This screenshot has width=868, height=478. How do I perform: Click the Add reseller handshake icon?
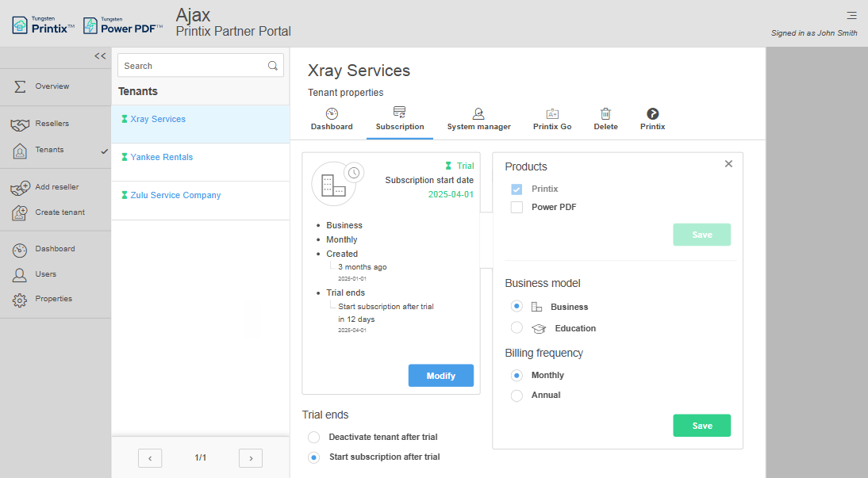click(x=21, y=188)
